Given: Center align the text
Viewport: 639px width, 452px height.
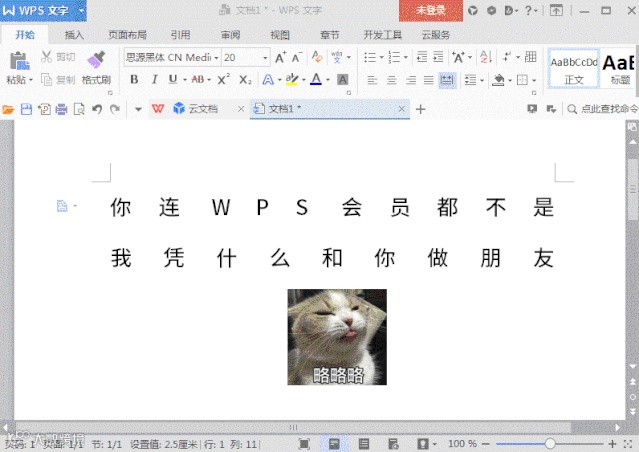Looking at the screenshot, I should coord(391,80).
